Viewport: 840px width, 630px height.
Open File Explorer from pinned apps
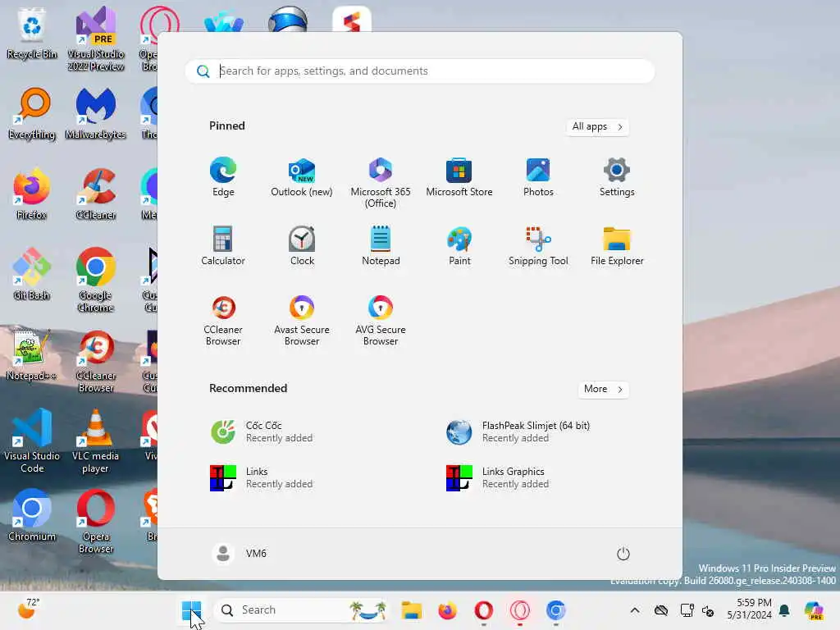point(617,246)
